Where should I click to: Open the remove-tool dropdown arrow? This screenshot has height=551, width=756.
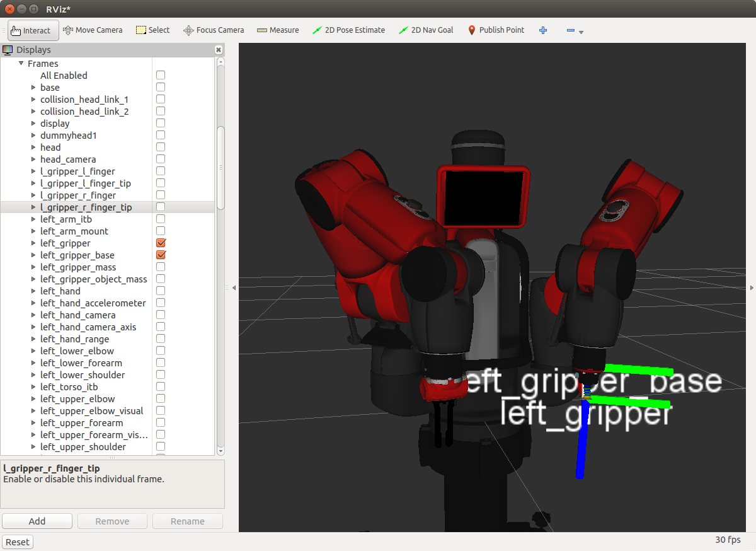[x=581, y=32]
